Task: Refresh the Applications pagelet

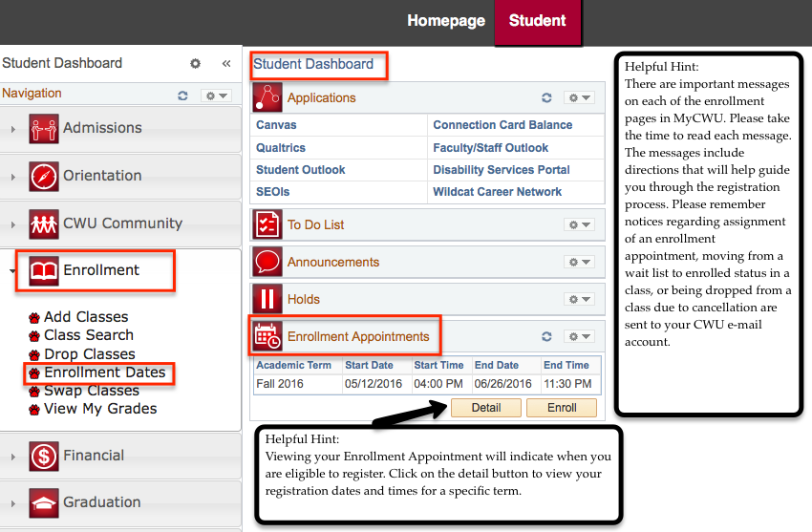Action: tap(546, 97)
